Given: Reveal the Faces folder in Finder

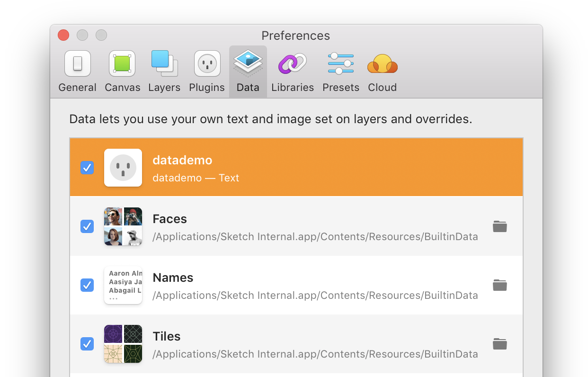Looking at the screenshot, I should pyautogui.click(x=499, y=226).
